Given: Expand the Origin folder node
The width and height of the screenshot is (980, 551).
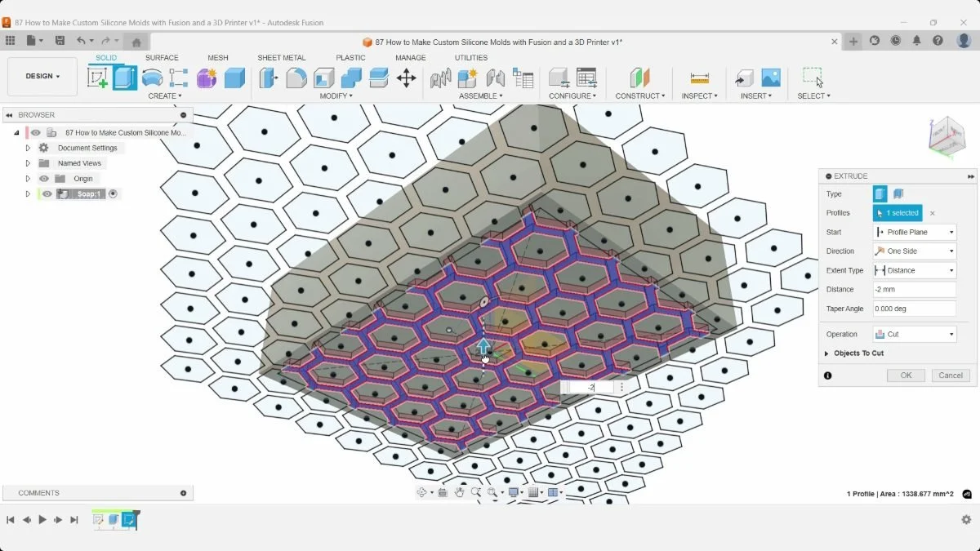Looking at the screenshot, I should [x=28, y=179].
